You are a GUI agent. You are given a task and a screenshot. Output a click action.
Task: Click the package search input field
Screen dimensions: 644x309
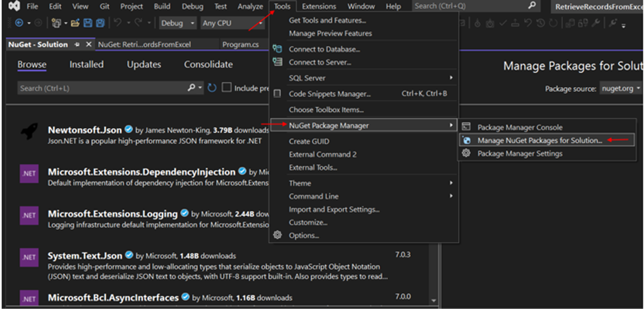click(x=103, y=88)
